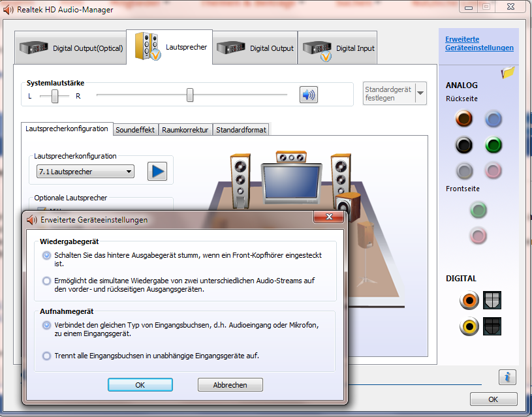This screenshot has width=532, height=417.
Task: Select combine same-type input jacks option
Action: [46, 325]
